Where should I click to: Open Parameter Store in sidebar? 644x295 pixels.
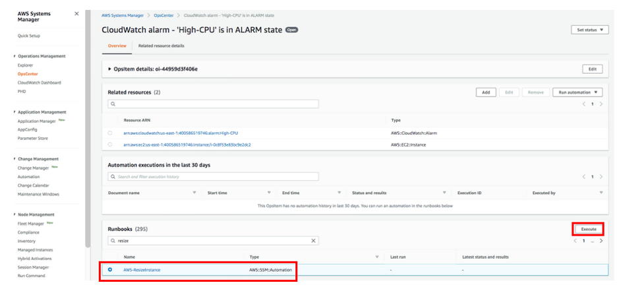coord(33,138)
